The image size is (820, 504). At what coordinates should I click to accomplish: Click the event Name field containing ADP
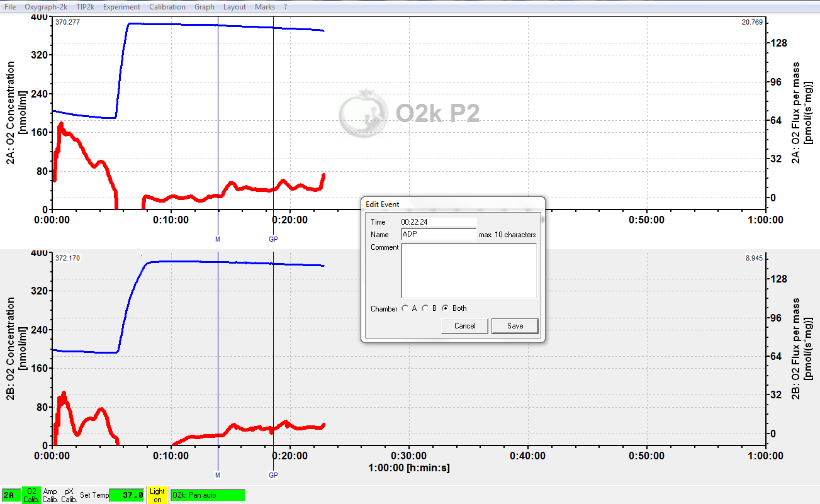point(439,235)
